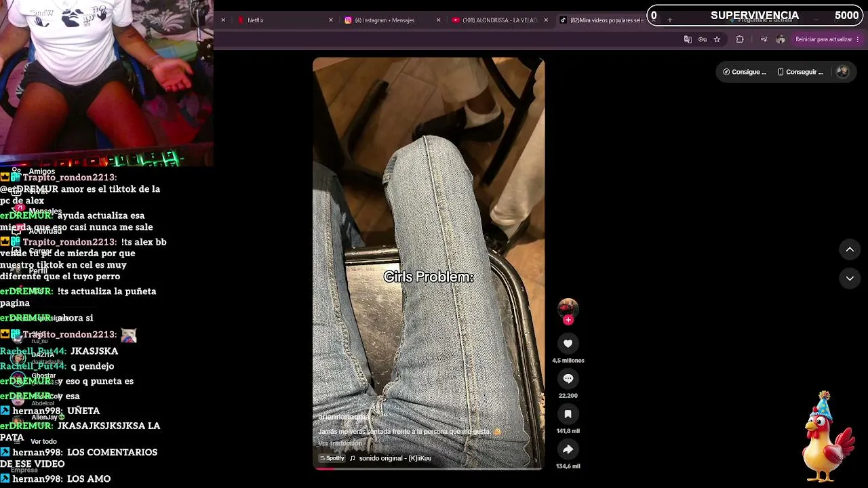Close the Netflix tab
Image resolution: width=868 pixels, height=488 pixels.
331,20
